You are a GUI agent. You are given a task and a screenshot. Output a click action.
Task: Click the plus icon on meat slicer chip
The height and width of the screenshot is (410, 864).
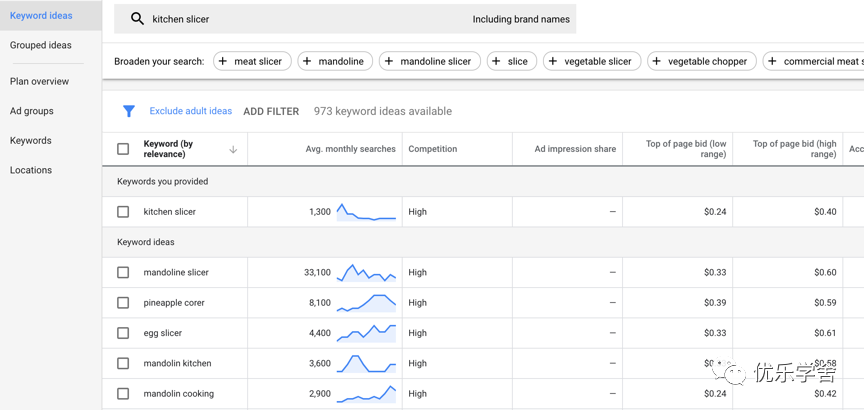pos(223,61)
